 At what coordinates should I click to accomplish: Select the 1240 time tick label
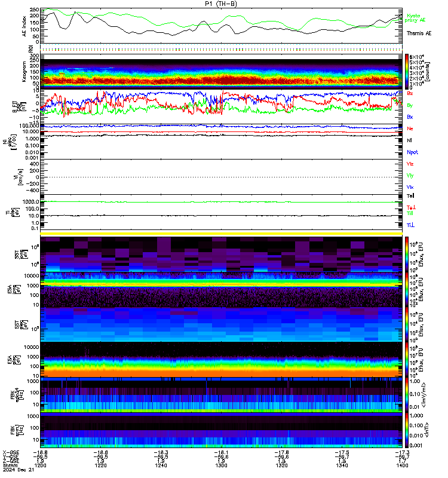161,465
